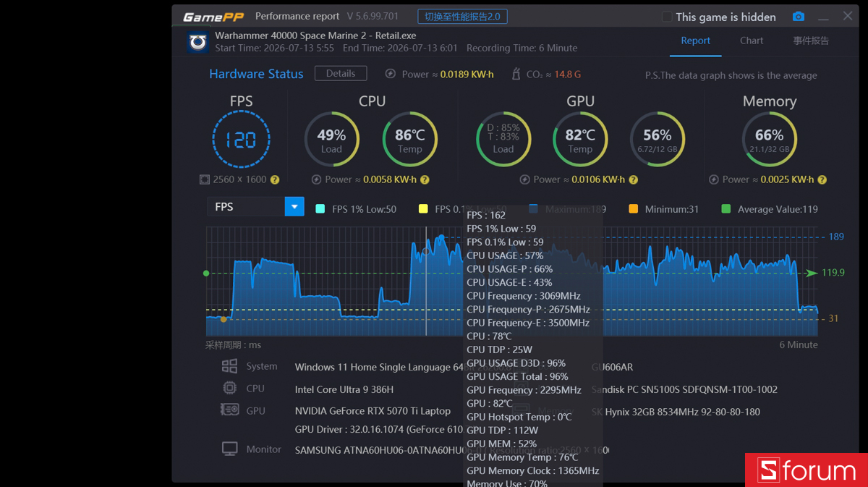868x487 pixels.
Task: Click the Windows System icon
Action: point(229,366)
